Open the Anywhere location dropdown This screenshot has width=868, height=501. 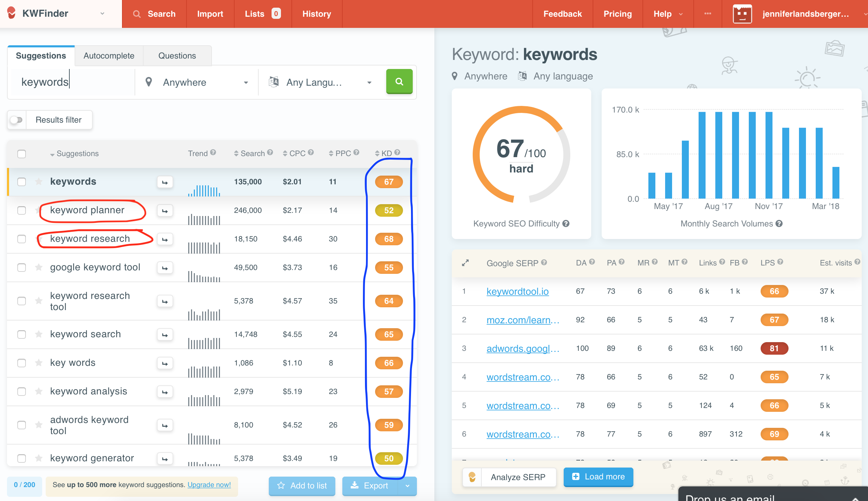197,82
